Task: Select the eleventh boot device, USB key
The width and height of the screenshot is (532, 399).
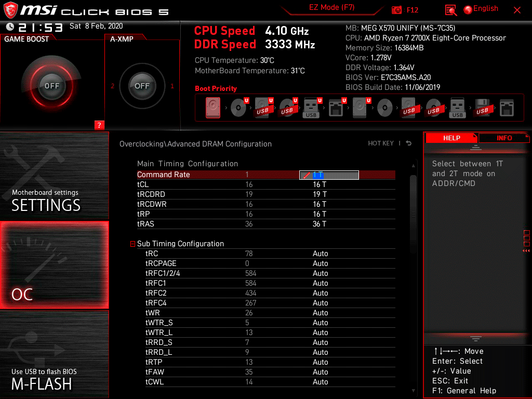Action: tap(457, 108)
